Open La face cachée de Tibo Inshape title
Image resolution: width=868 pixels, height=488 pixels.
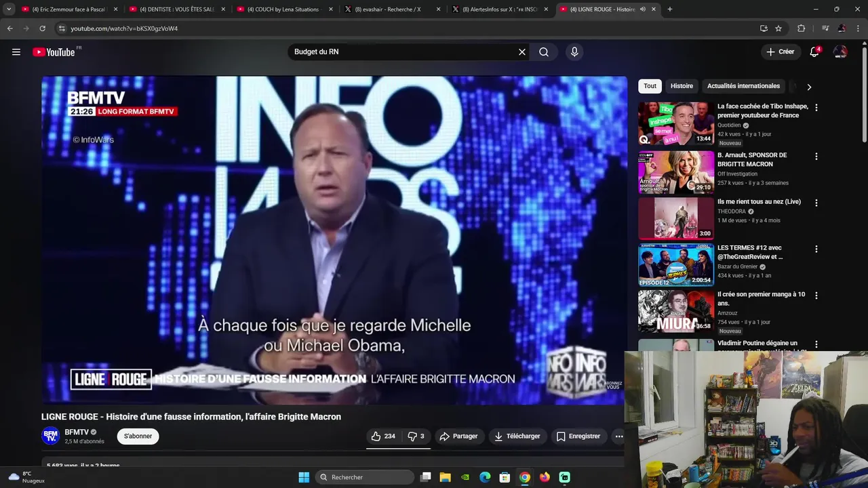763,110
